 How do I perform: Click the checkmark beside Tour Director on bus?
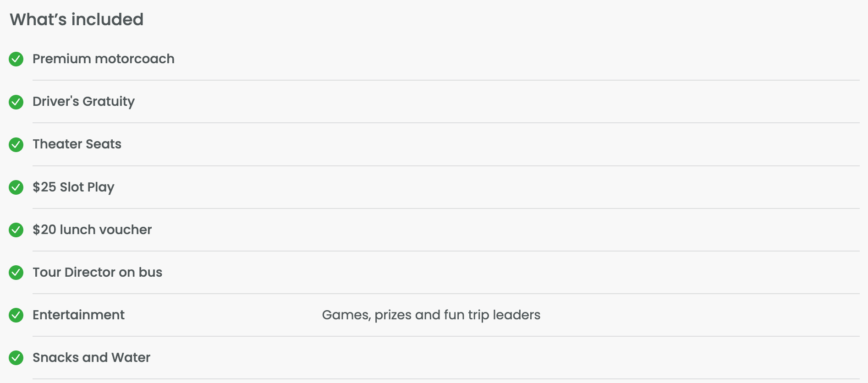16,272
